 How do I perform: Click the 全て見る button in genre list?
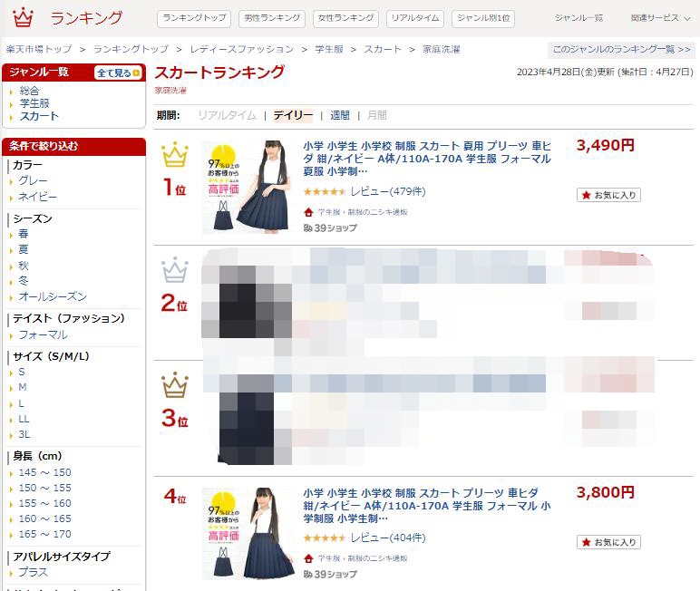point(118,73)
